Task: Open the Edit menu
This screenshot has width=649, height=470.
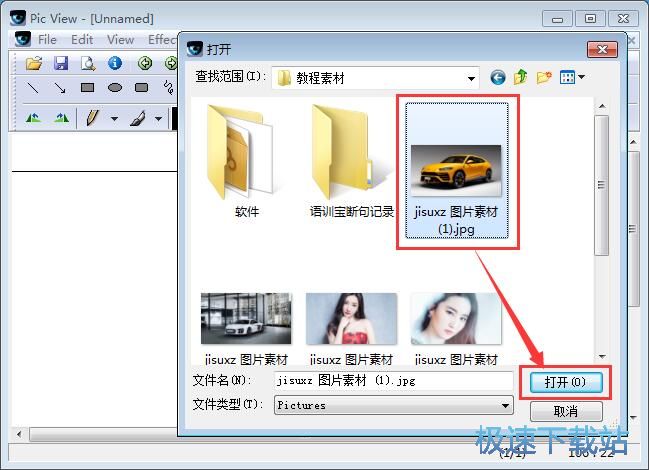Action: (x=82, y=40)
